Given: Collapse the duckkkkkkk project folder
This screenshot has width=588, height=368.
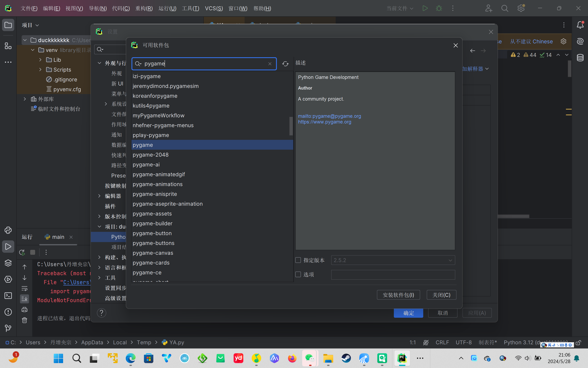Looking at the screenshot, I should point(25,40).
